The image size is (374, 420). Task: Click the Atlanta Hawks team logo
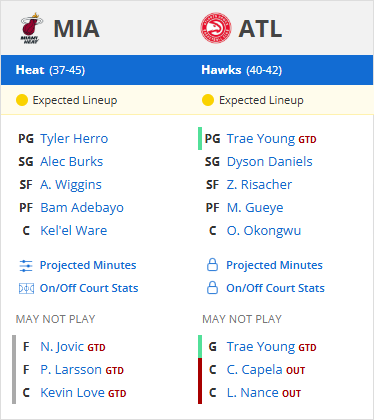click(x=216, y=28)
